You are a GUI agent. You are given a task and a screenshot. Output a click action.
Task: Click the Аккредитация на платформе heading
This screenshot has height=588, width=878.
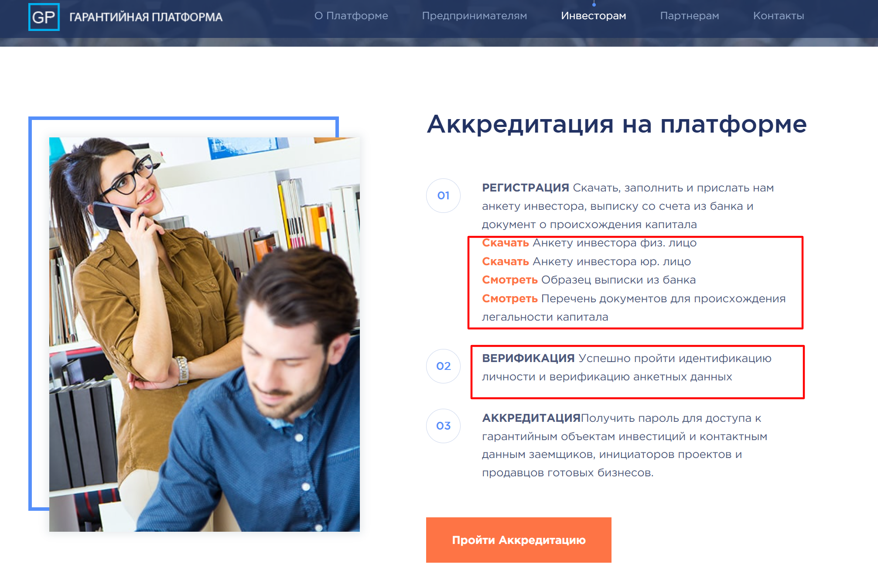[x=616, y=124]
